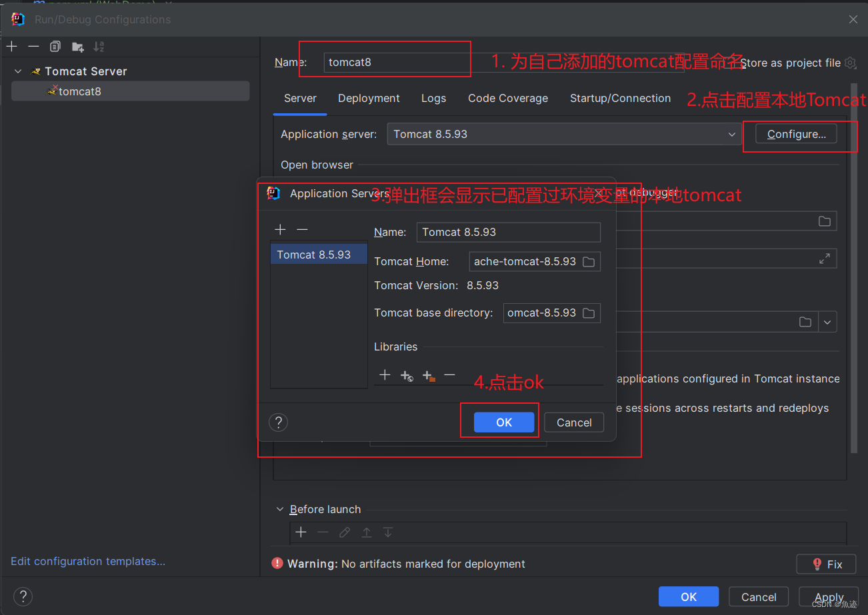
Task: Cancel the Run/Debug Configurations dialog
Action: point(759,597)
